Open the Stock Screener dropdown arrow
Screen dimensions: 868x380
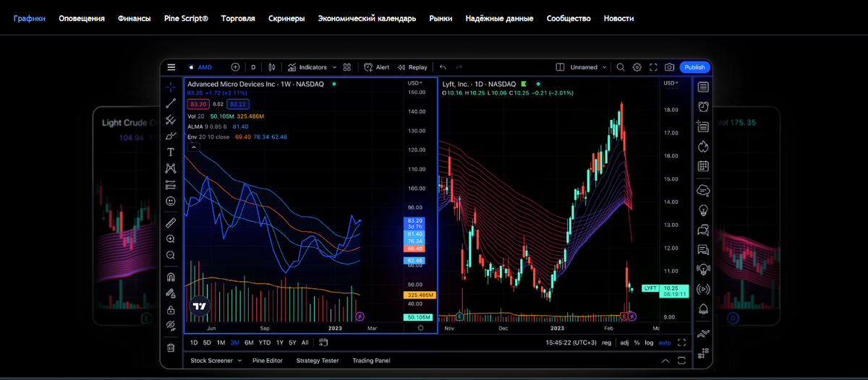pos(239,360)
